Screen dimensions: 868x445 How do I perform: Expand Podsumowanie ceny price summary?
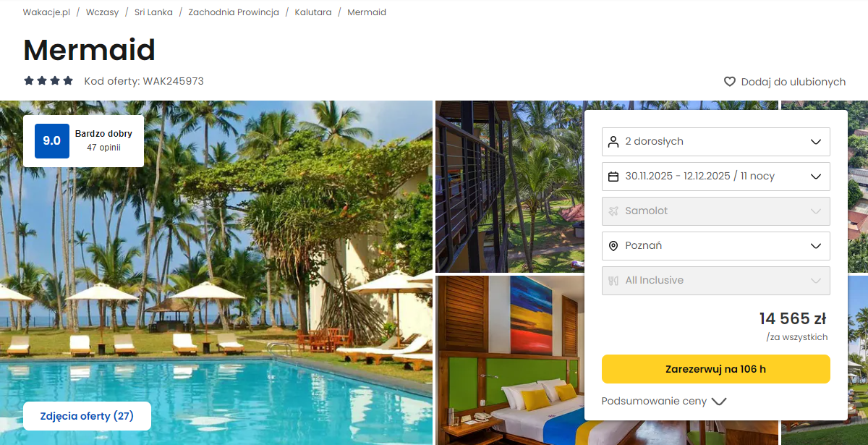coord(663,401)
